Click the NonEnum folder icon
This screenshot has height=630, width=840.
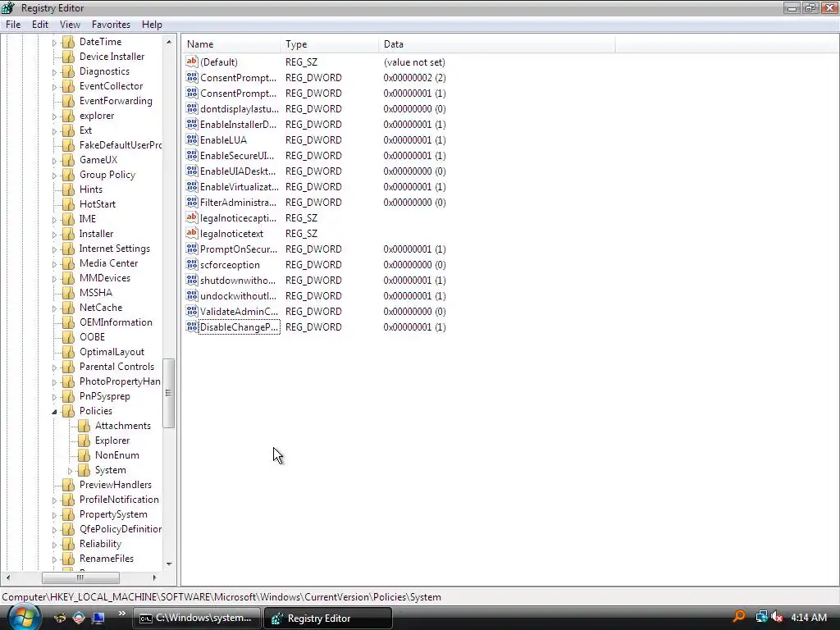point(84,454)
